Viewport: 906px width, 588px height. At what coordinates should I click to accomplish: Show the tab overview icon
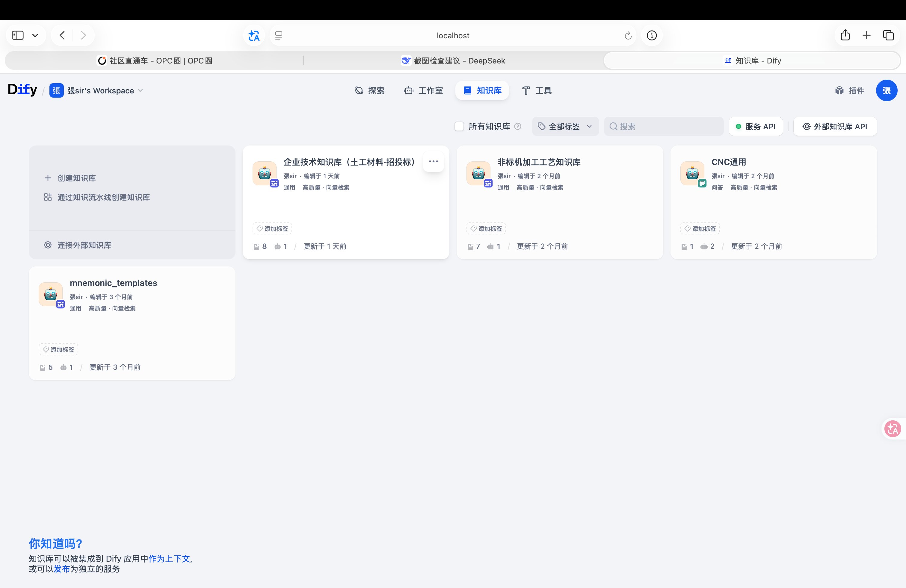point(888,35)
